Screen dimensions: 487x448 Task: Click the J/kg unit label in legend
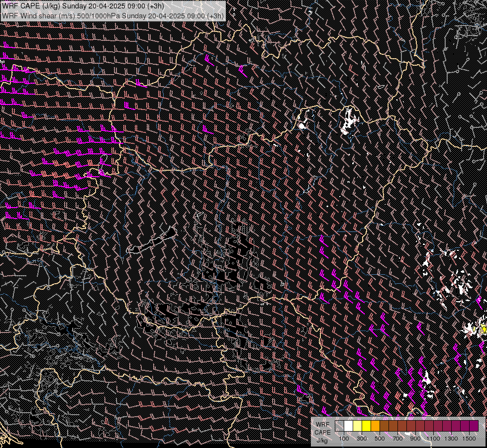pos(322,441)
